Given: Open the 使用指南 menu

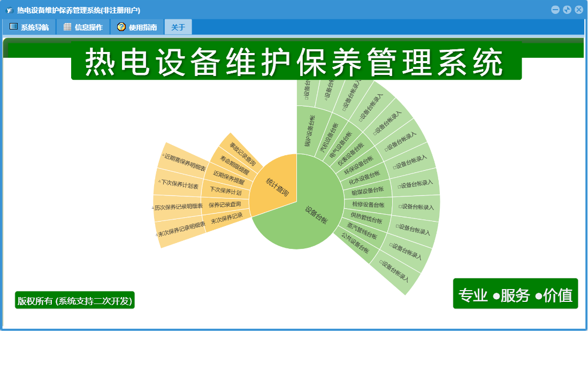Looking at the screenshot, I should (x=138, y=27).
